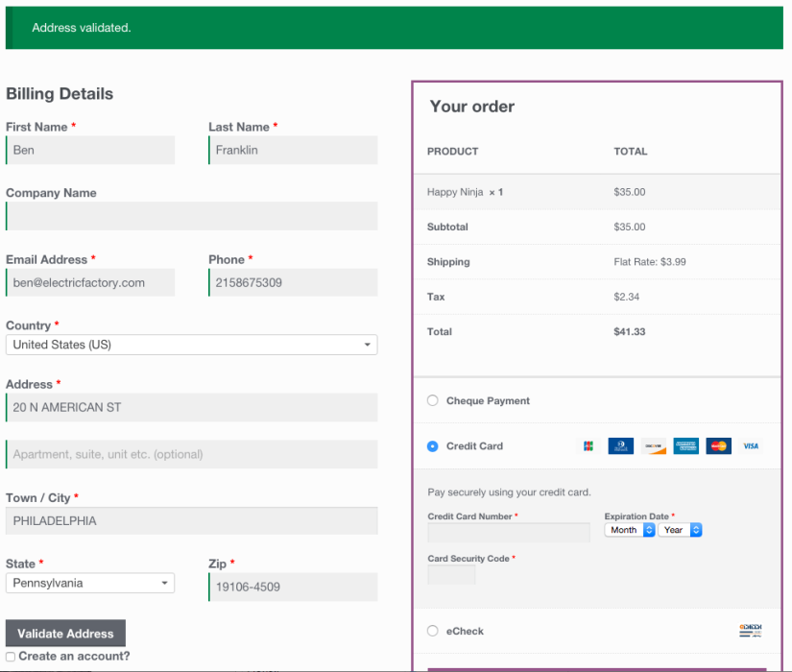Click the First Name field containing Ben

(x=89, y=150)
